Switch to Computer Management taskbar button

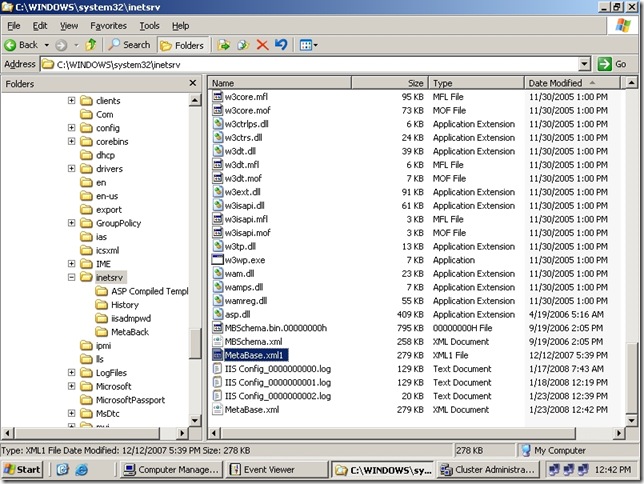tap(171, 470)
